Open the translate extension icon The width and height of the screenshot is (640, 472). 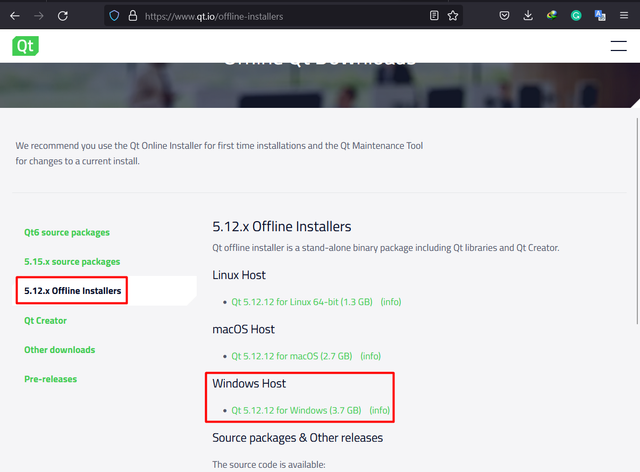[600, 16]
